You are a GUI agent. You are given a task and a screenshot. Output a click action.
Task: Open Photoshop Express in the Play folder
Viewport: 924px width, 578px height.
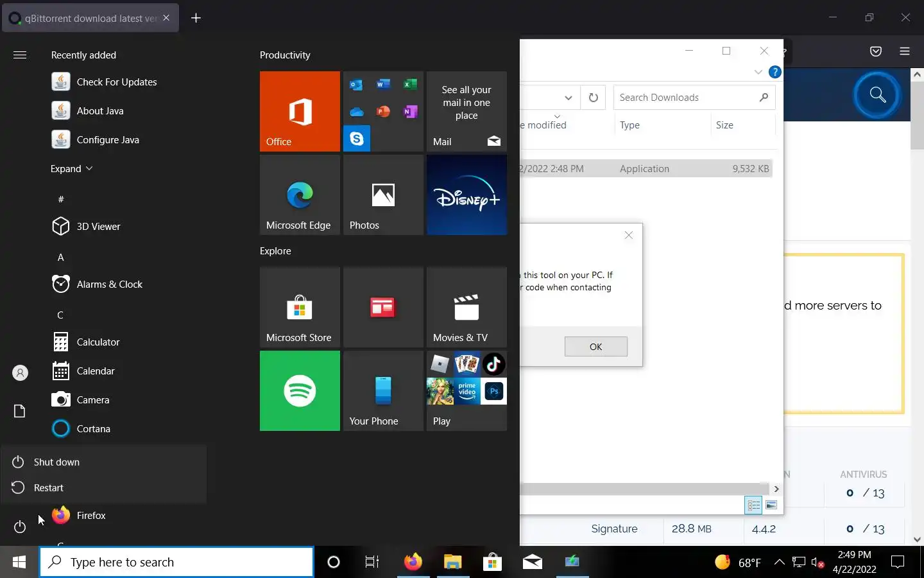pyautogui.click(x=493, y=390)
